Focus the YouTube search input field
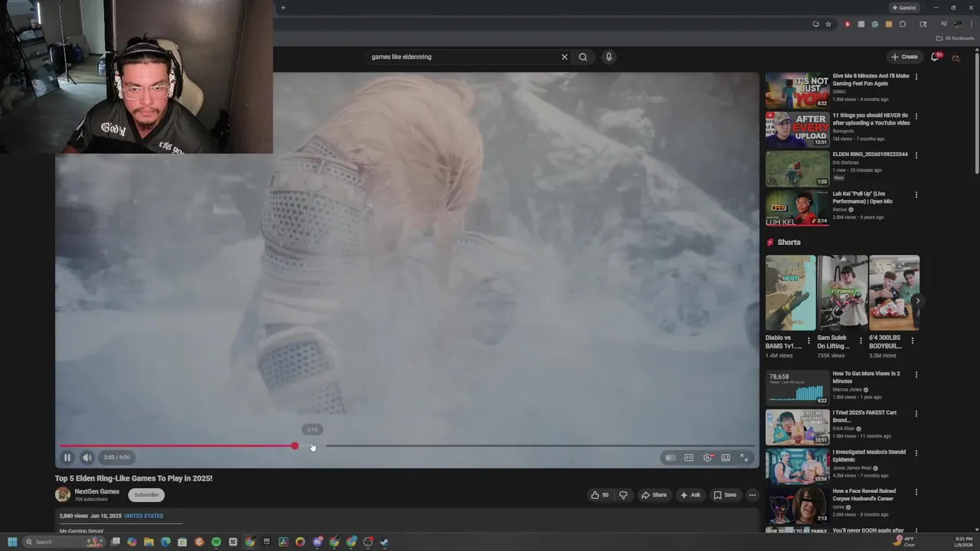This screenshot has height=551, width=980. click(x=463, y=57)
